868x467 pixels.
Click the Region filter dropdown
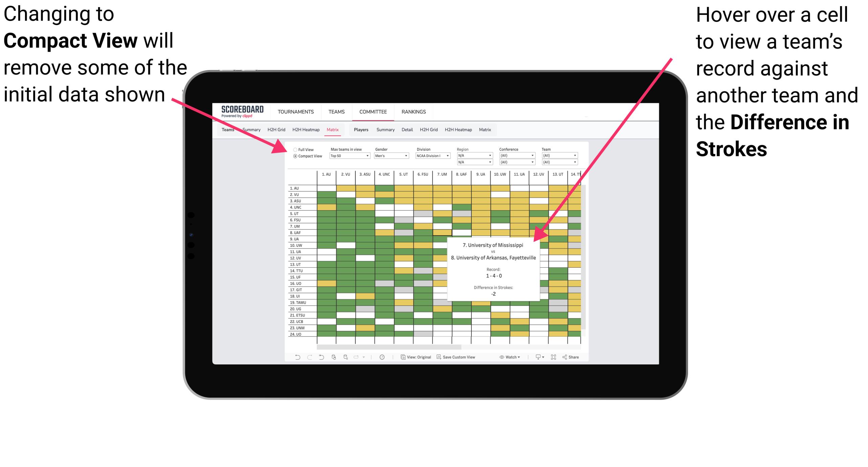coord(474,156)
